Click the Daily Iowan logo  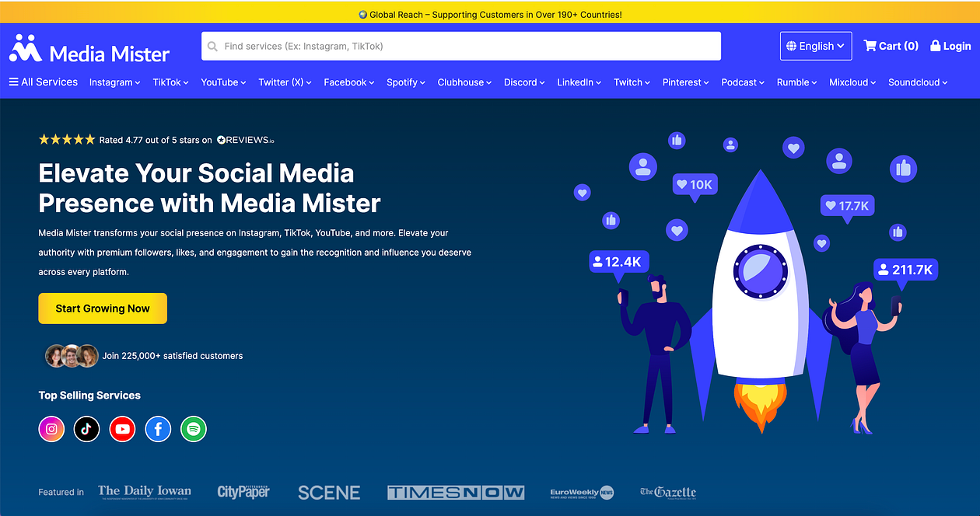pos(145,492)
